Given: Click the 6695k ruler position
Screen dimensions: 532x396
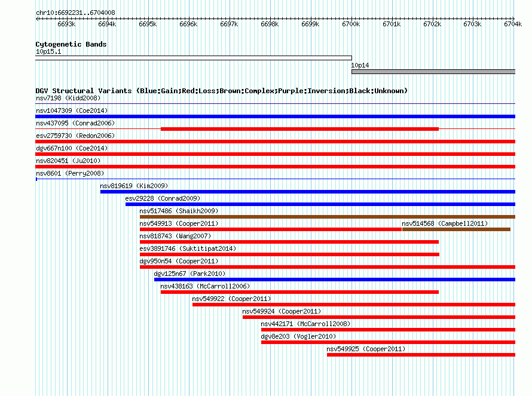Looking at the screenshot, I should (148, 24).
